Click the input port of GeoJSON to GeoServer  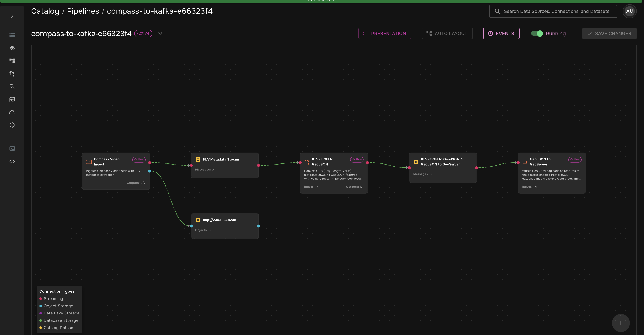click(518, 163)
